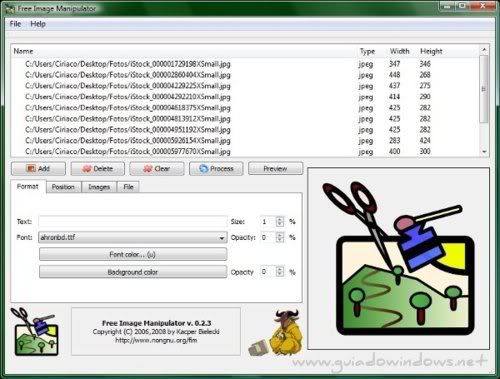Sort by the Height column header
The width and height of the screenshot is (500, 379).
coord(431,51)
